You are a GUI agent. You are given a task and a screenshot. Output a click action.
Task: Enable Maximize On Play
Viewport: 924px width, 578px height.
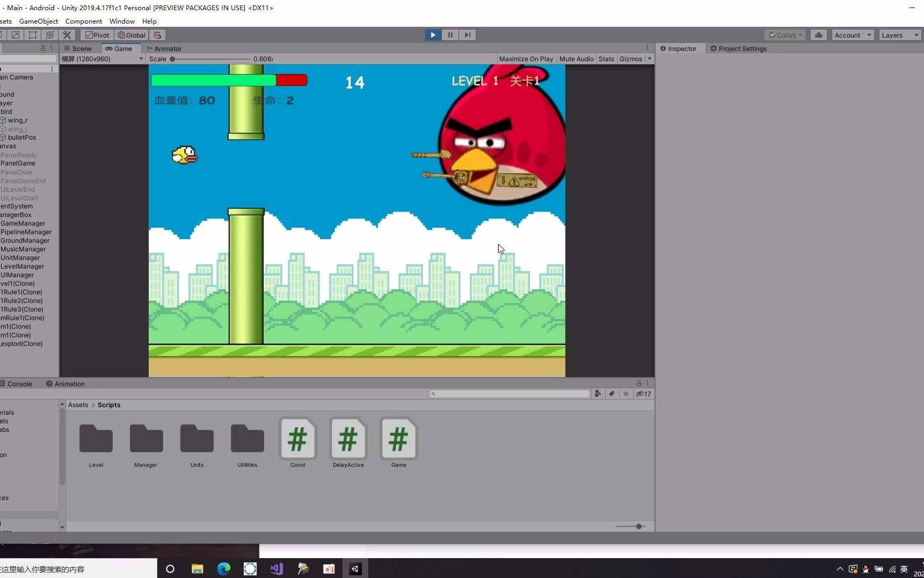526,59
